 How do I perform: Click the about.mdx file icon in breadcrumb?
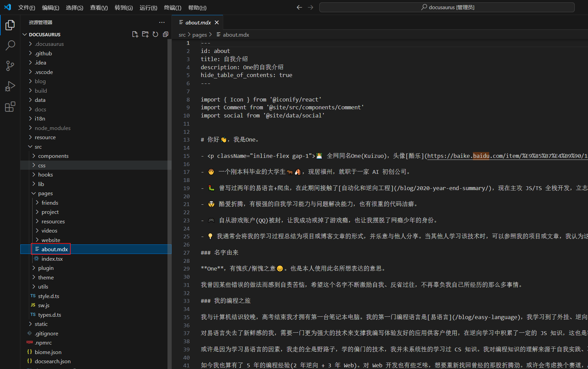[219, 35]
